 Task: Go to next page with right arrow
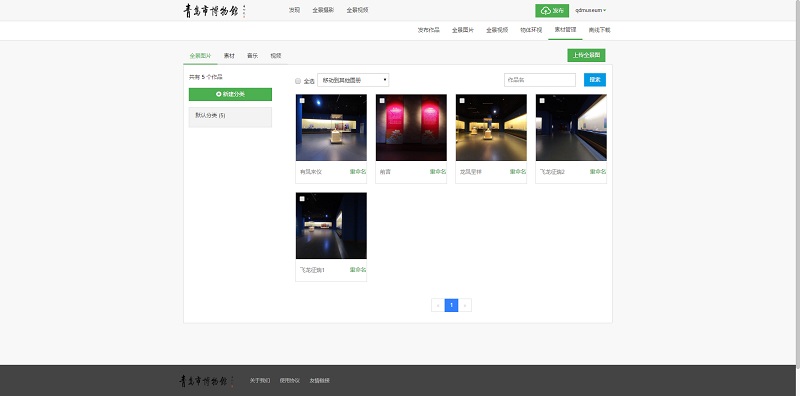click(465, 305)
